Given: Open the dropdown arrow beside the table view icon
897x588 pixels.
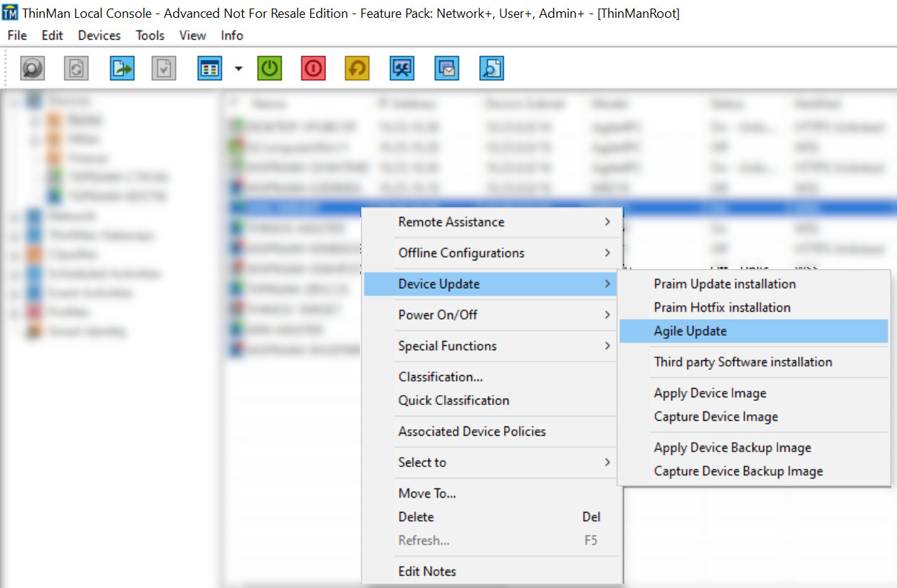Looking at the screenshot, I should point(238,68).
